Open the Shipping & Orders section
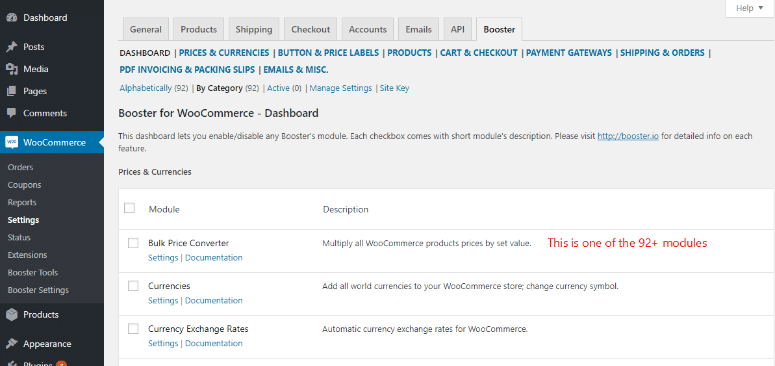The width and height of the screenshot is (775, 366). pos(662,53)
